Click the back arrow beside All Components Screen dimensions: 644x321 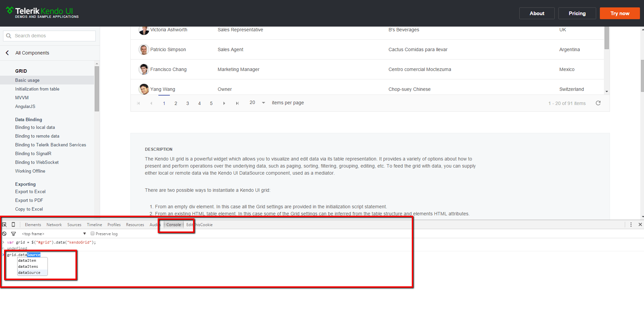(x=7, y=53)
